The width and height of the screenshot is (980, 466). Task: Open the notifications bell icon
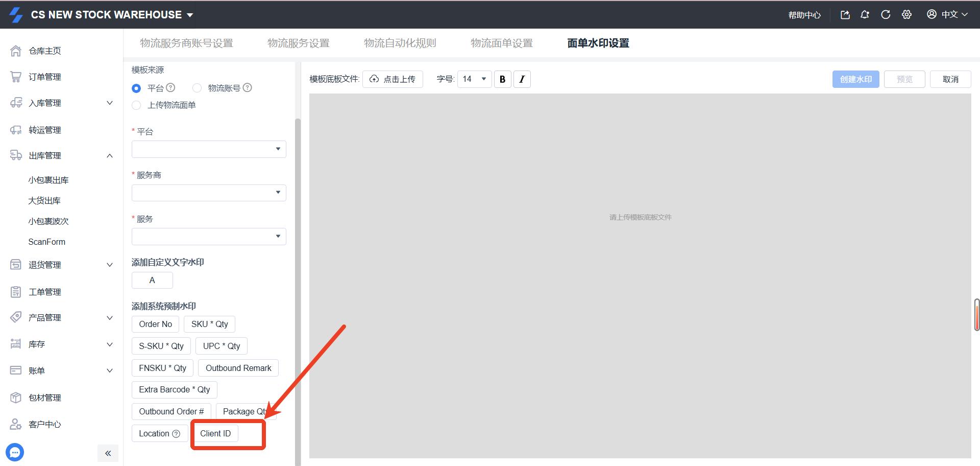click(x=865, y=15)
